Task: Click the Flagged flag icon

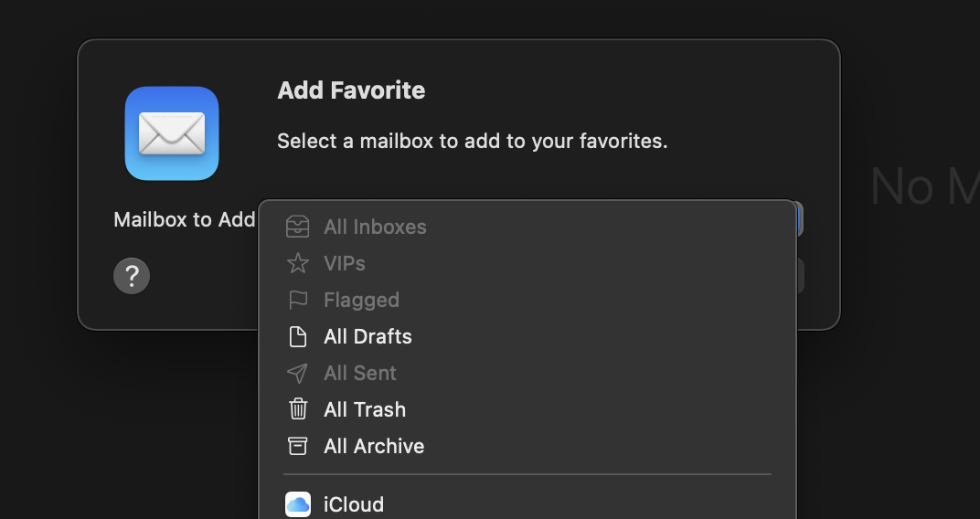Action: tap(298, 300)
